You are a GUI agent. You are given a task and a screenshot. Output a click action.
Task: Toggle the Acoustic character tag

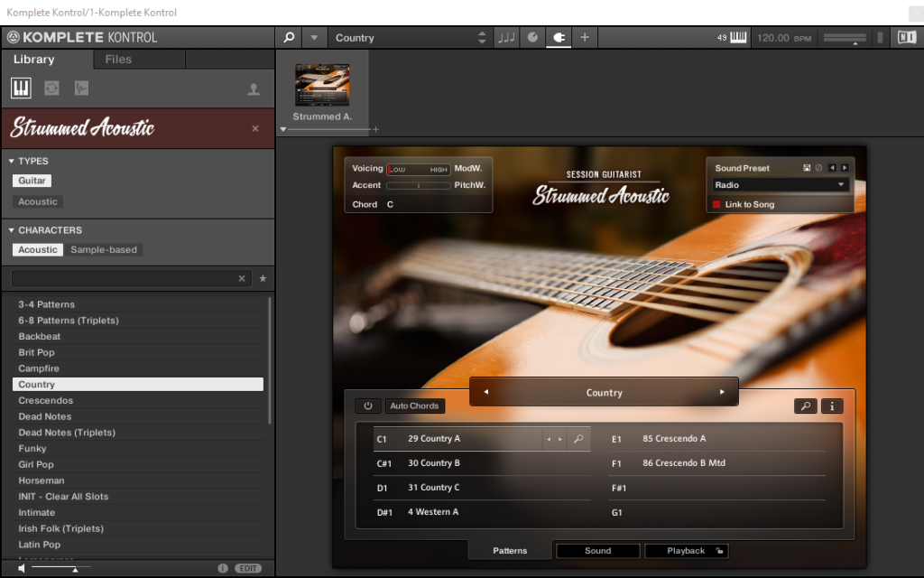(x=38, y=249)
